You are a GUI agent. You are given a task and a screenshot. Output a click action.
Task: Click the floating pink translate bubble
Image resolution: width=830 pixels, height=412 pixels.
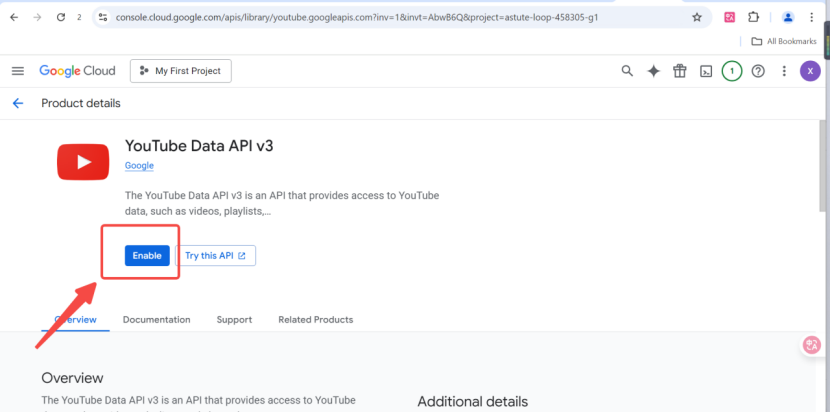[x=811, y=345]
